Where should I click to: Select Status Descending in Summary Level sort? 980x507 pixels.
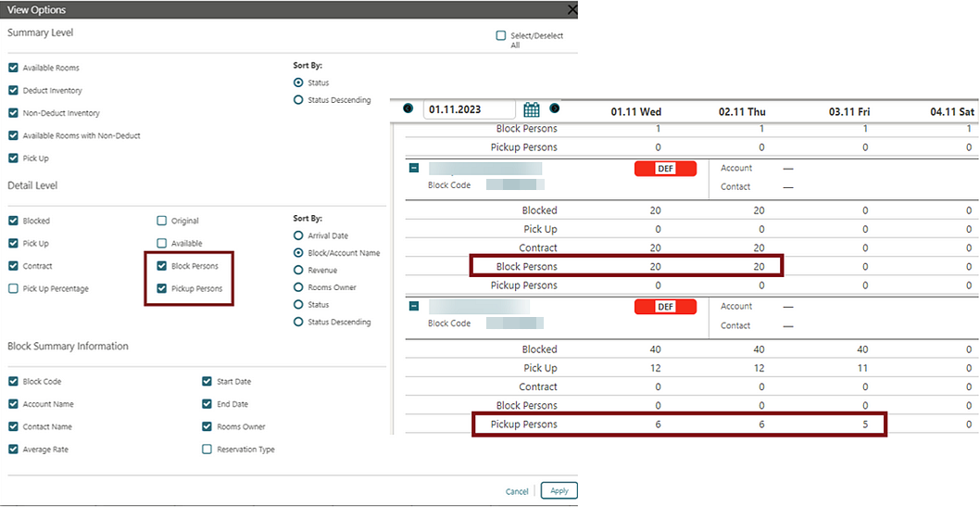[298, 99]
